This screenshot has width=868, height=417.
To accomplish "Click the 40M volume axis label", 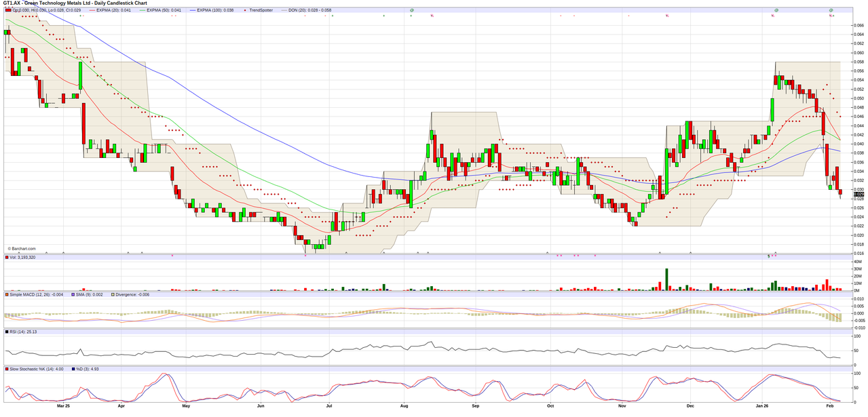I will 858,262.
